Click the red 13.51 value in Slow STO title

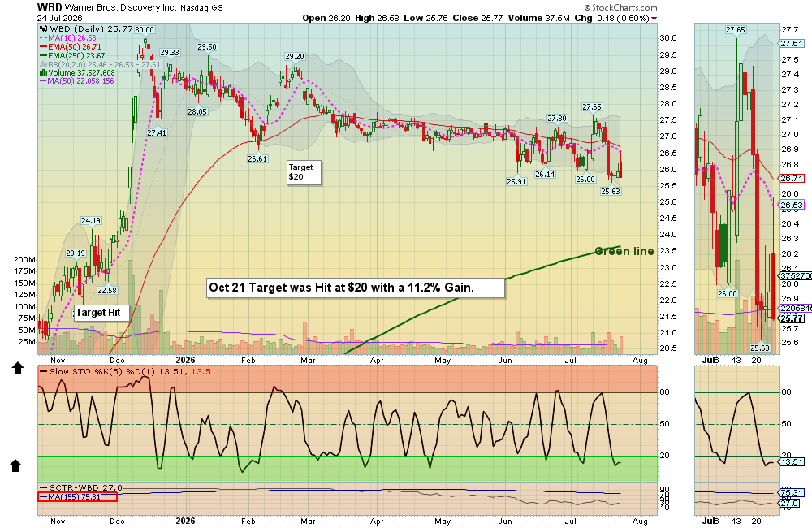coord(204,371)
